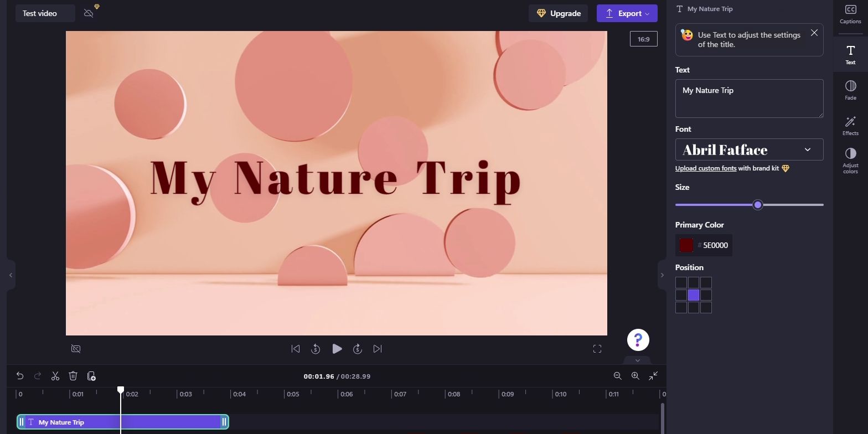The width and height of the screenshot is (868, 434).
Task: Select the bottom-right position grid cell
Action: coord(706,308)
